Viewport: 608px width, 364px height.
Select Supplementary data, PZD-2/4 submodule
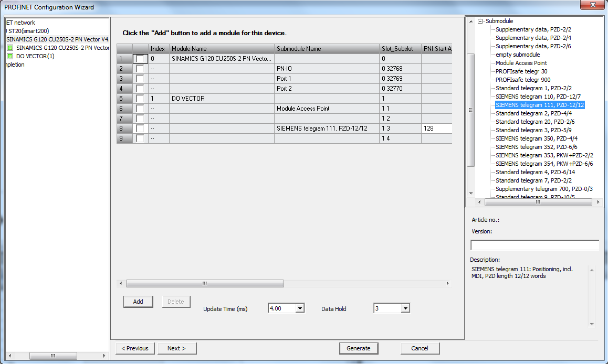(x=533, y=38)
